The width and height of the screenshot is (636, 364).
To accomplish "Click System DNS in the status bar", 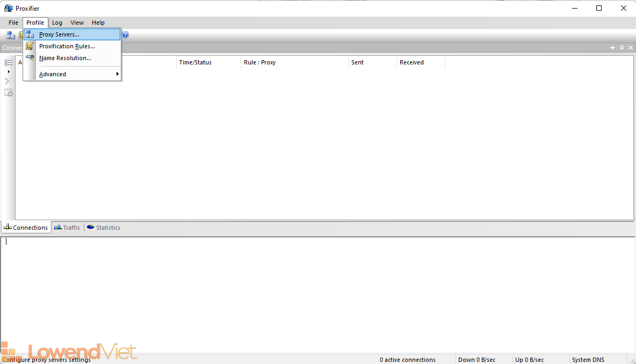I will point(588,360).
